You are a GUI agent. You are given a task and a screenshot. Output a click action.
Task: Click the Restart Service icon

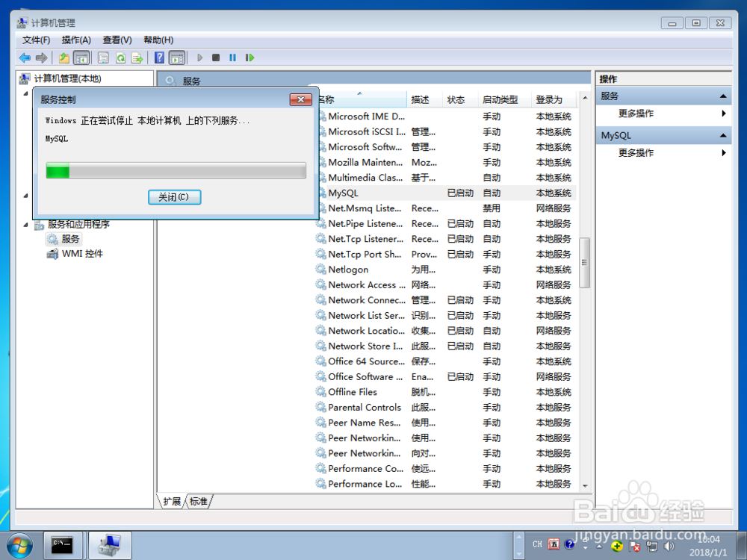tap(249, 57)
